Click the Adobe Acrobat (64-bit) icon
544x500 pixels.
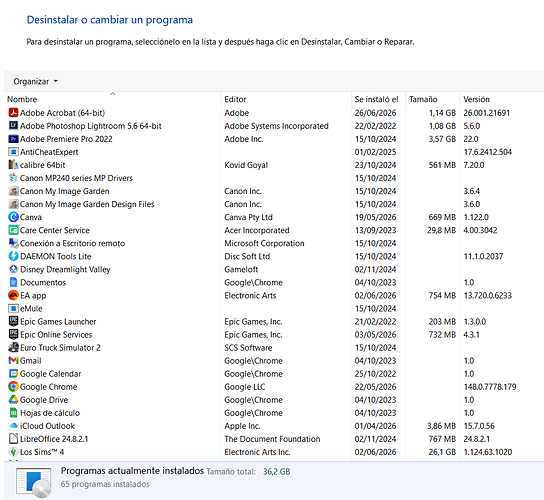point(13,113)
